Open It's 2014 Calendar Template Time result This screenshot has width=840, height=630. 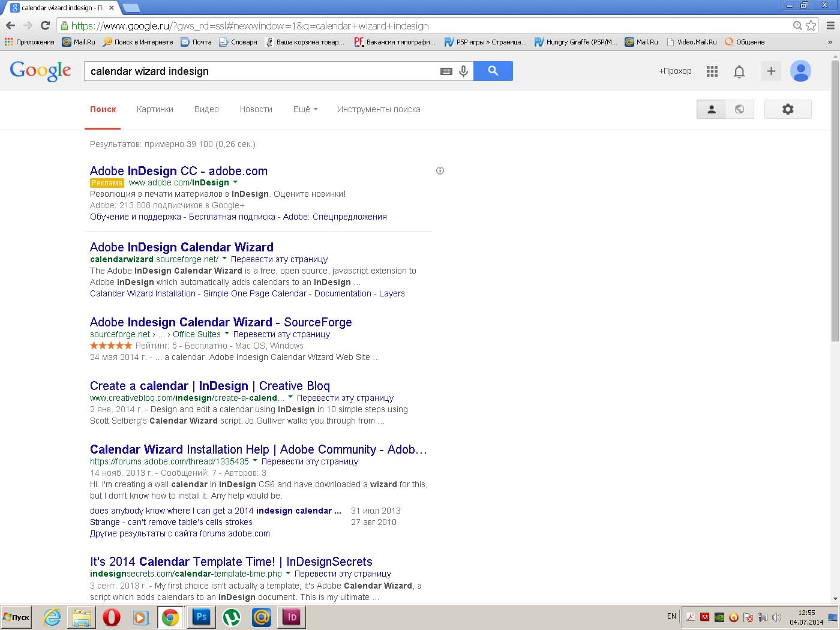[231, 562]
